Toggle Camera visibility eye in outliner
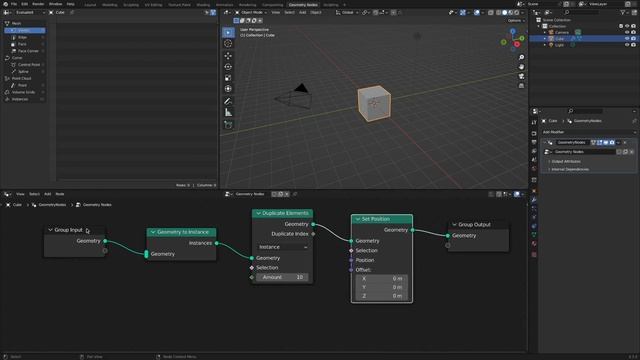 627,32
